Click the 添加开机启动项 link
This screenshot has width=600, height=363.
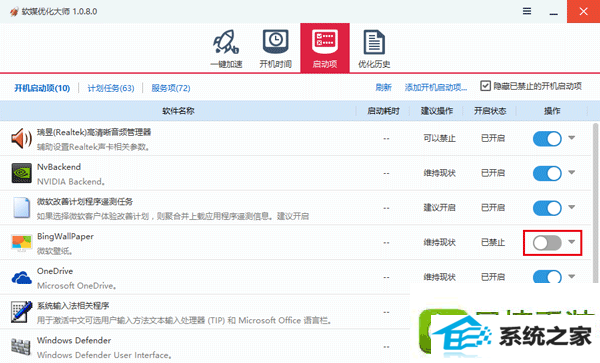436,88
